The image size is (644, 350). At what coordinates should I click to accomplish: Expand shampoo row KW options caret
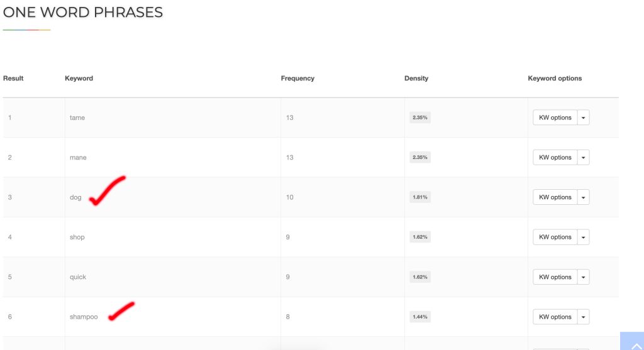click(584, 317)
